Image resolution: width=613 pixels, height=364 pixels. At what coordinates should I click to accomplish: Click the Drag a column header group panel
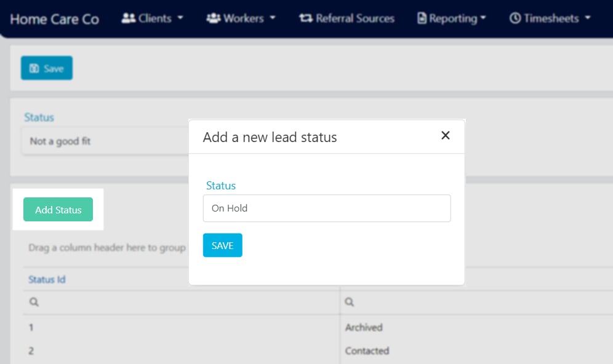[107, 248]
